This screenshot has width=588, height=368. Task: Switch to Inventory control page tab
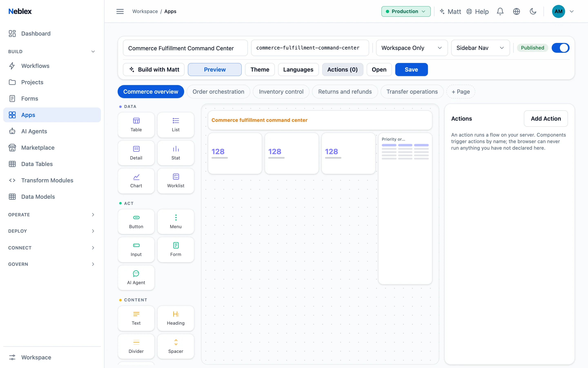click(281, 92)
